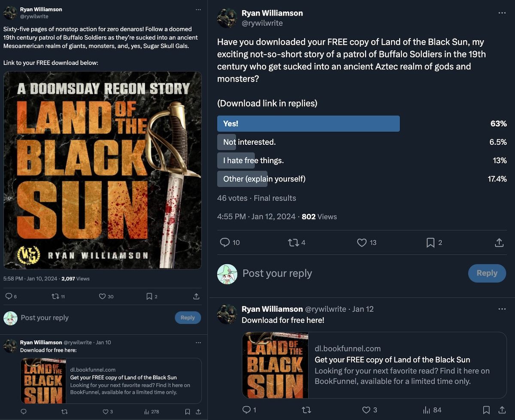Share the left tweet via the upload icon
515x420 pixels.
pyautogui.click(x=196, y=296)
